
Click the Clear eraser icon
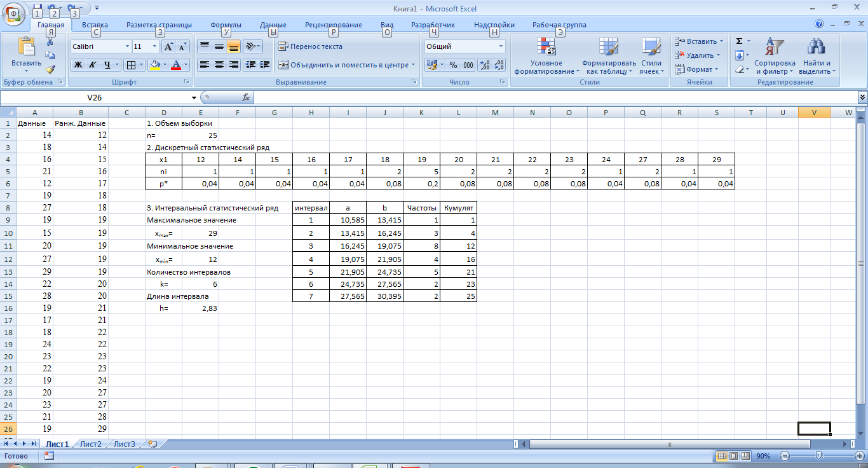click(x=739, y=69)
